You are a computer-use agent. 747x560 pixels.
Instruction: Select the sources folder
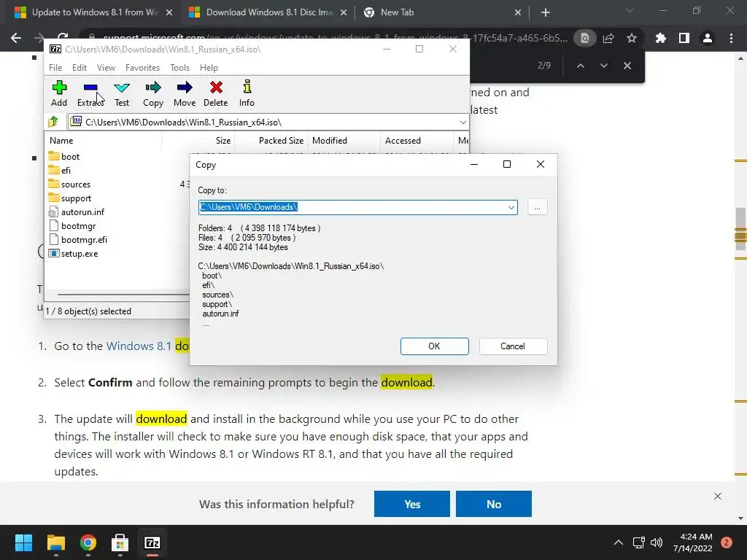(x=75, y=184)
